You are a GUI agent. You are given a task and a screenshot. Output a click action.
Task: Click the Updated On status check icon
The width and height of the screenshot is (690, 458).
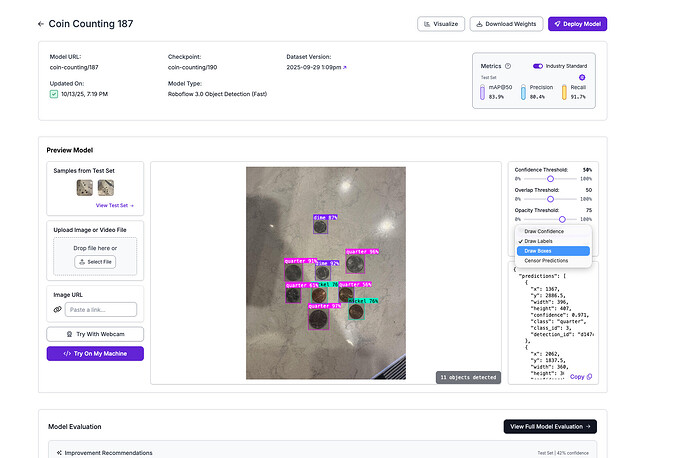click(54, 94)
